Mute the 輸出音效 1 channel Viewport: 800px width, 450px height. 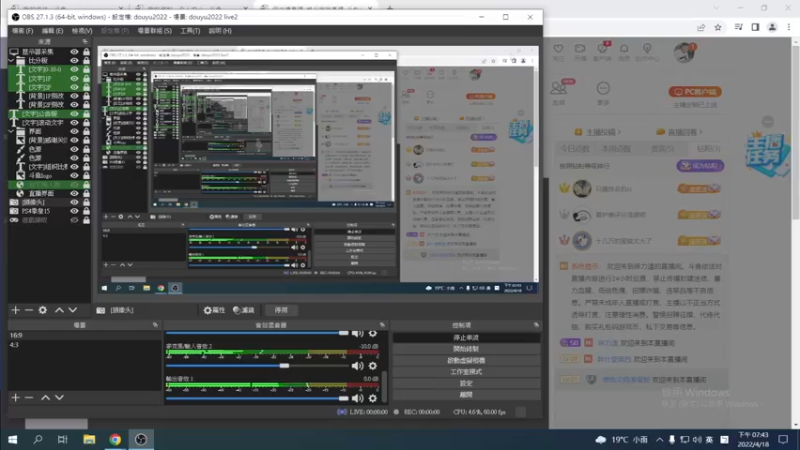click(358, 398)
